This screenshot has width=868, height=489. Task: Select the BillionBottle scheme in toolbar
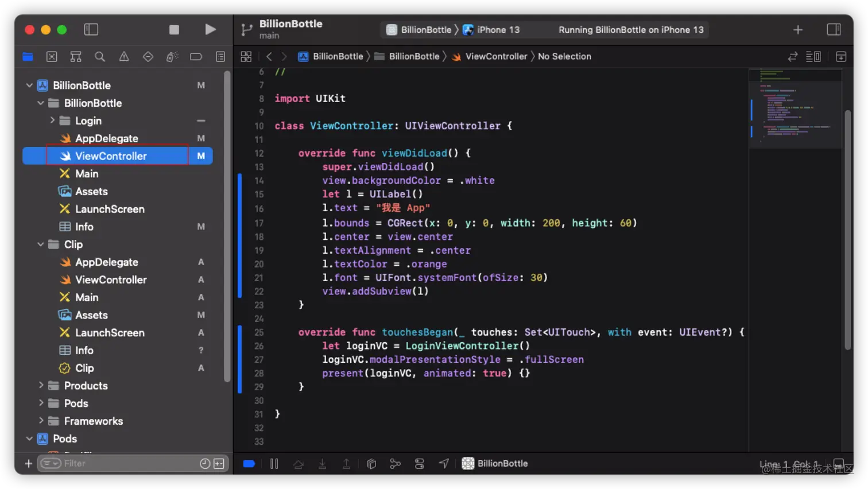click(x=418, y=30)
